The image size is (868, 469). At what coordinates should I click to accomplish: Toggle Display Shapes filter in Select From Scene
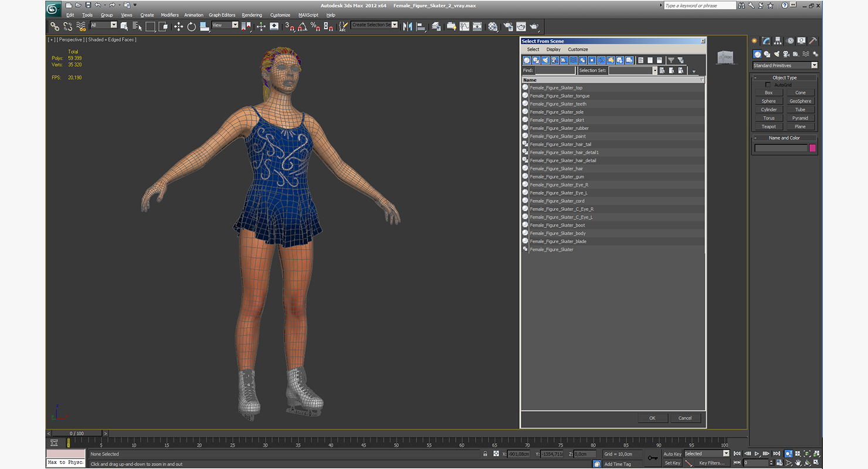[536, 60]
